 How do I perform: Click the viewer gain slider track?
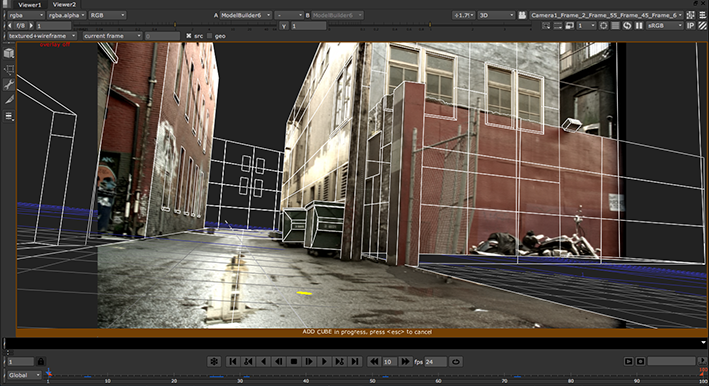click(175, 26)
